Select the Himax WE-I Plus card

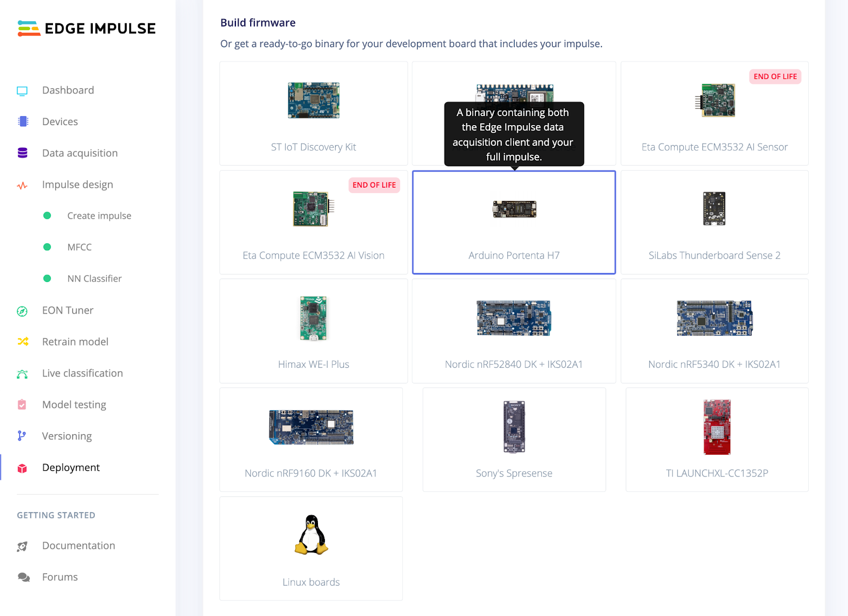pyautogui.click(x=314, y=331)
